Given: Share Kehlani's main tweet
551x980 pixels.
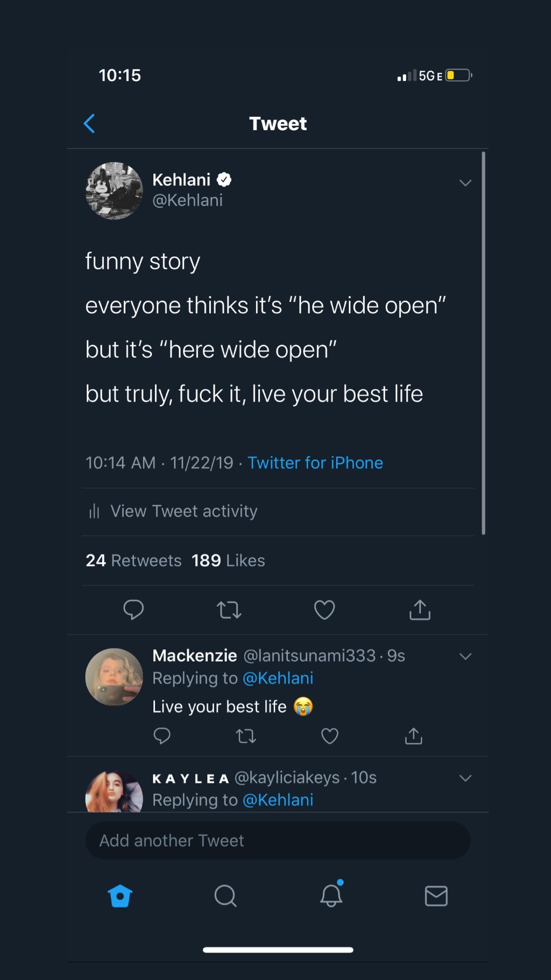Looking at the screenshot, I should (420, 610).
